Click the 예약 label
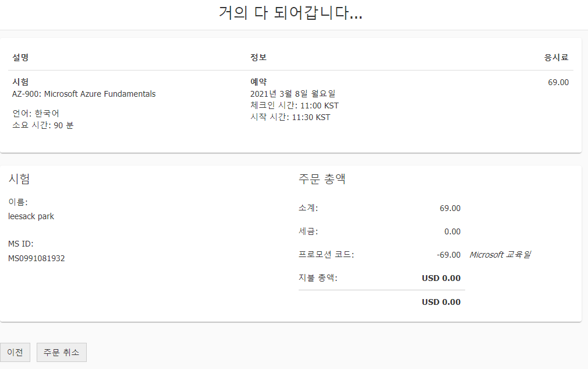 click(258, 82)
